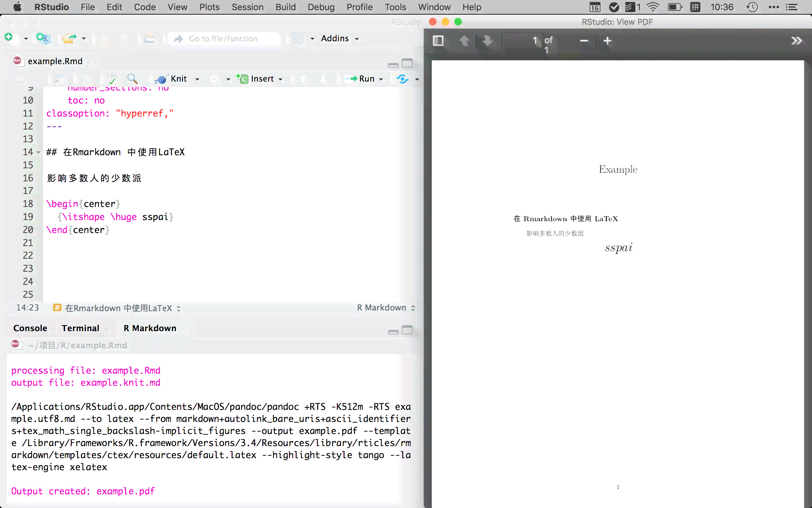Viewport: 812px width, 508px height.
Task: Open the Code menu
Action: 145,7
